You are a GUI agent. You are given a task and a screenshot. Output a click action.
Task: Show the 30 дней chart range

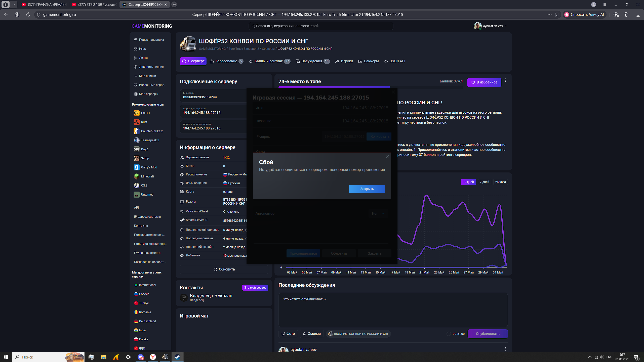[x=468, y=182]
